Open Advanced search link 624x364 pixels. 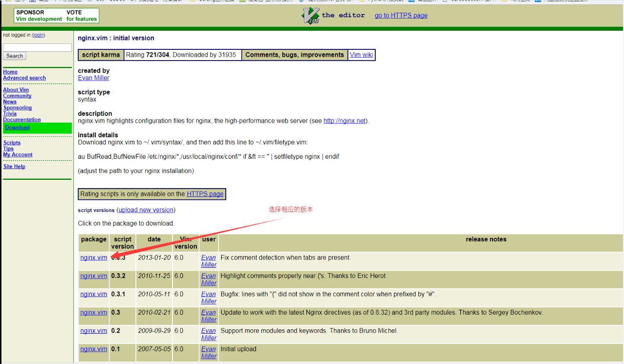click(24, 78)
